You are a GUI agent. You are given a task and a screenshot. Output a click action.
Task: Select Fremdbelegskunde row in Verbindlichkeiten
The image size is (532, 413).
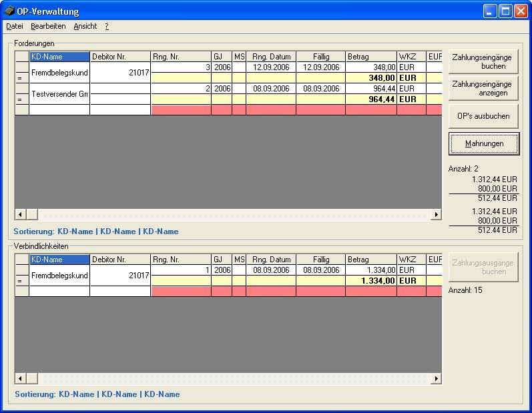60,276
